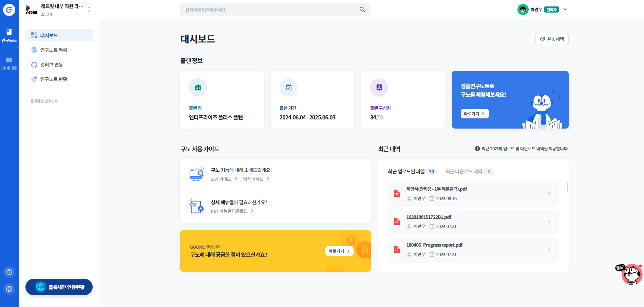This screenshot has width=644, height=307.
Task: Select 연구노트 목록 in sidebar menu
Action: point(53,50)
